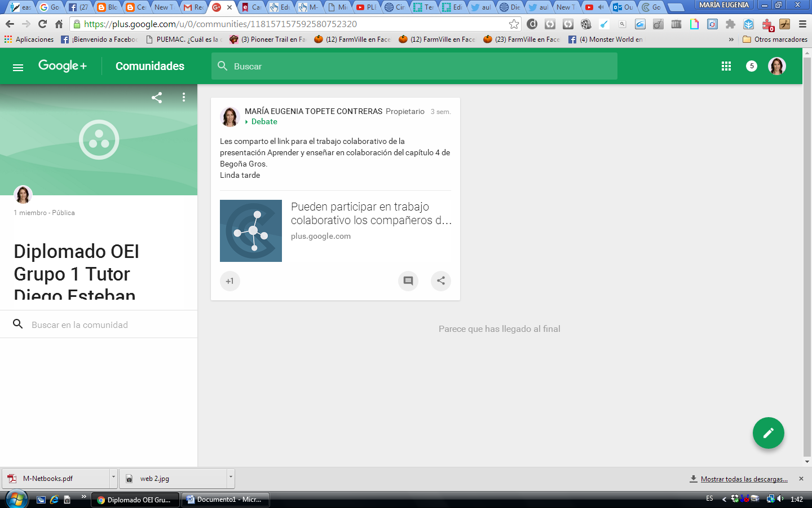
Task: Open the Otros marcadores folder
Action: (x=775, y=40)
